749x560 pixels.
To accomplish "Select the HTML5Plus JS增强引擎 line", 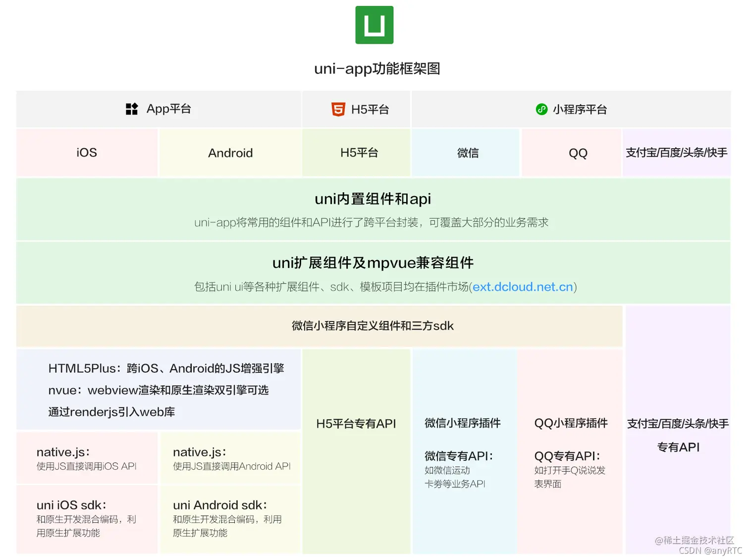I will (166, 368).
